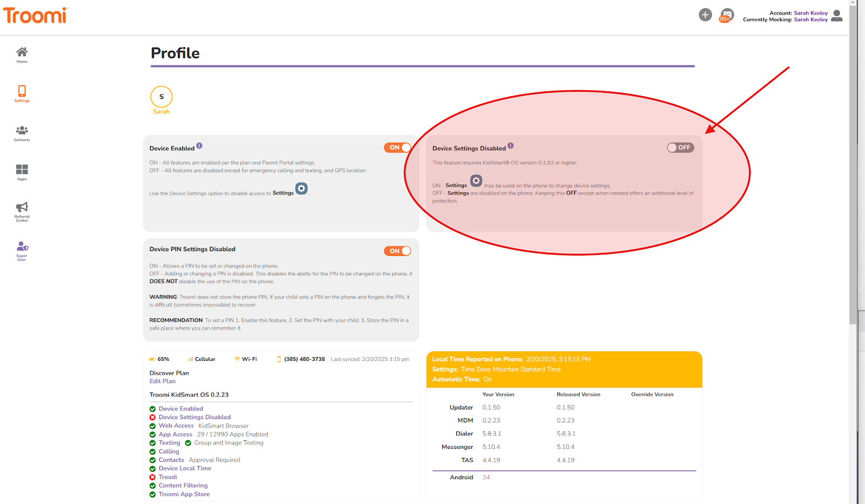Click Account name Sarah Keeley
865x504 pixels.
point(810,13)
